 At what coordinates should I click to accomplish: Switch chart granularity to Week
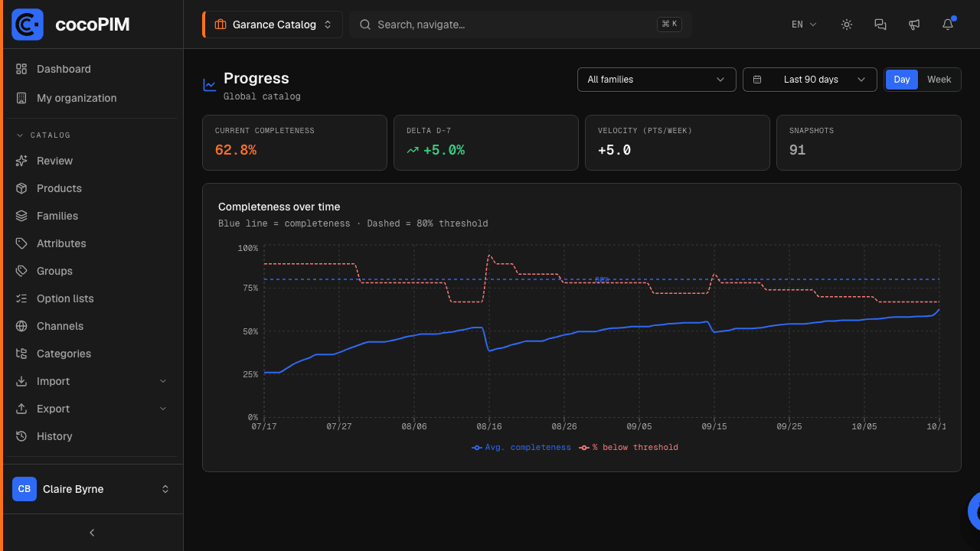coord(939,80)
